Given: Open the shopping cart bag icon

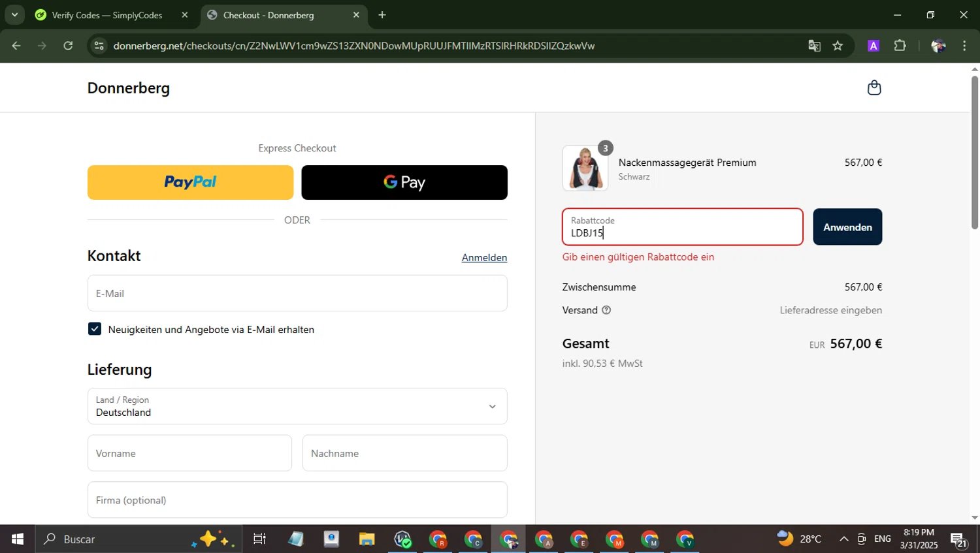Looking at the screenshot, I should tap(874, 87).
